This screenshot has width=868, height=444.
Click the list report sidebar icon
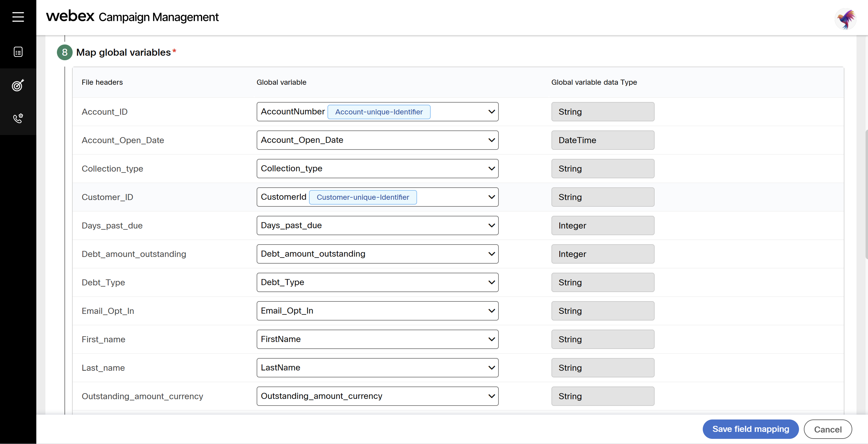[18, 52]
